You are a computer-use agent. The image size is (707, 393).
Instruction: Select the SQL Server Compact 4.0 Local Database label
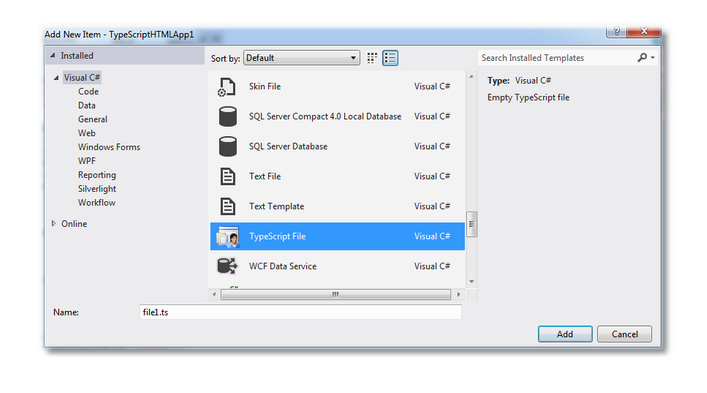(325, 116)
